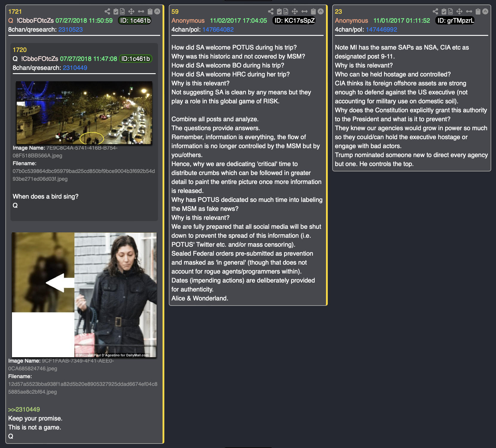Click hash filename starting 12d57a5523bba

coord(83,388)
